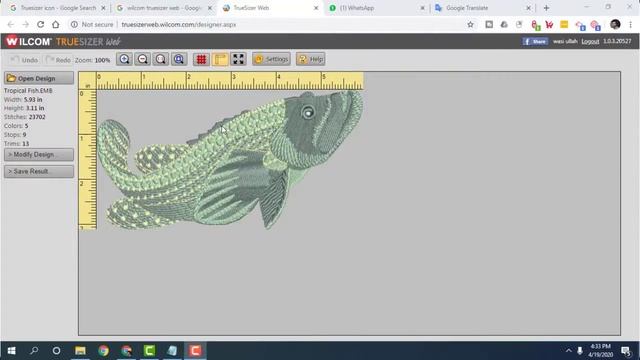
Task: Open the Help button
Action: click(x=311, y=59)
